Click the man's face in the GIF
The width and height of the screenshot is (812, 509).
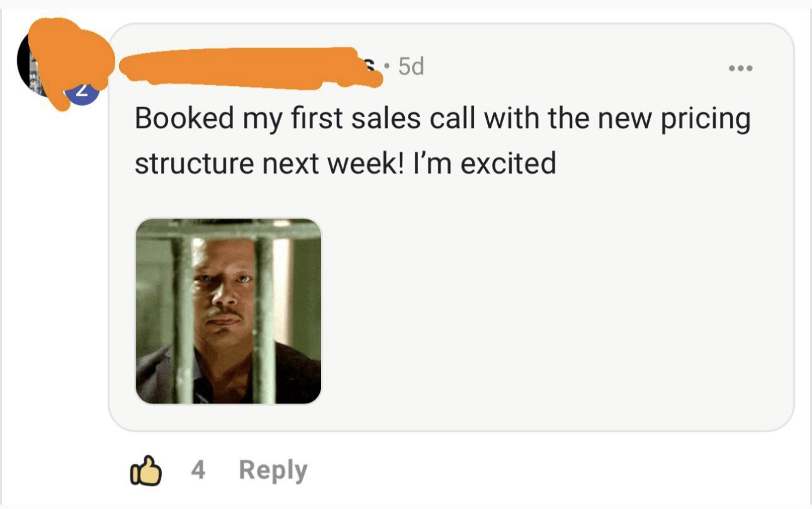tap(223, 289)
